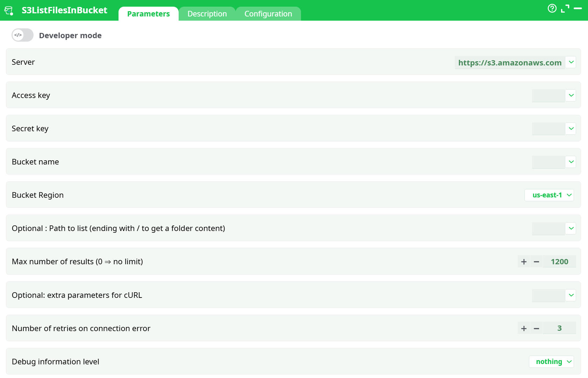588x378 pixels.
Task: Click minus to decrease Max number of results
Action: [537, 261]
